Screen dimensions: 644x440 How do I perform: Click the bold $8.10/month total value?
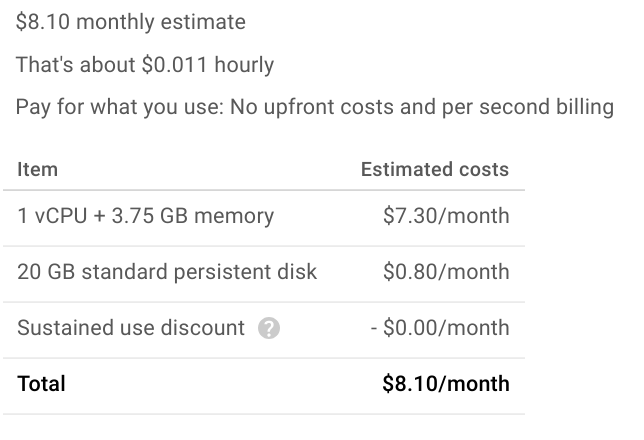446,384
